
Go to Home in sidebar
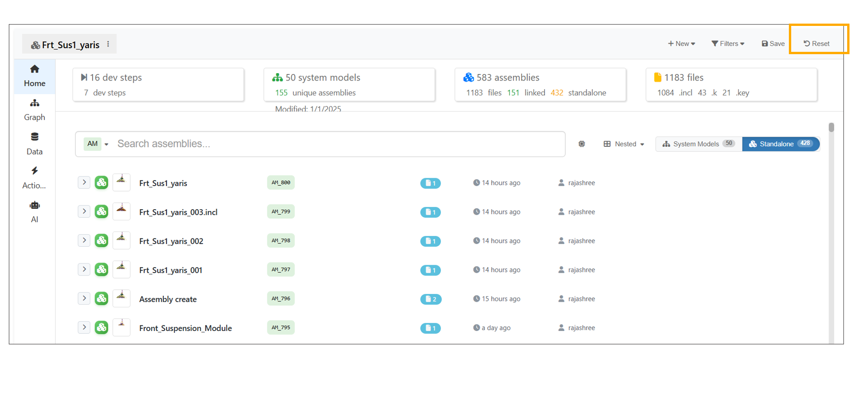35,76
